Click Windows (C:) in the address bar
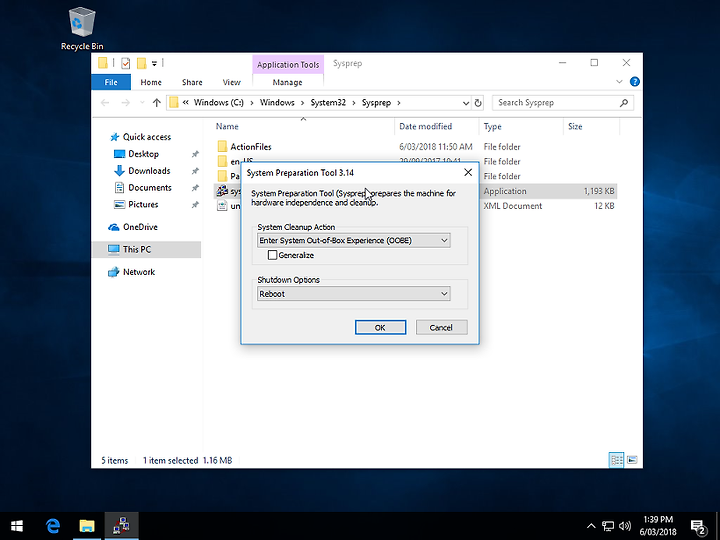The height and width of the screenshot is (540, 720). click(x=219, y=102)
